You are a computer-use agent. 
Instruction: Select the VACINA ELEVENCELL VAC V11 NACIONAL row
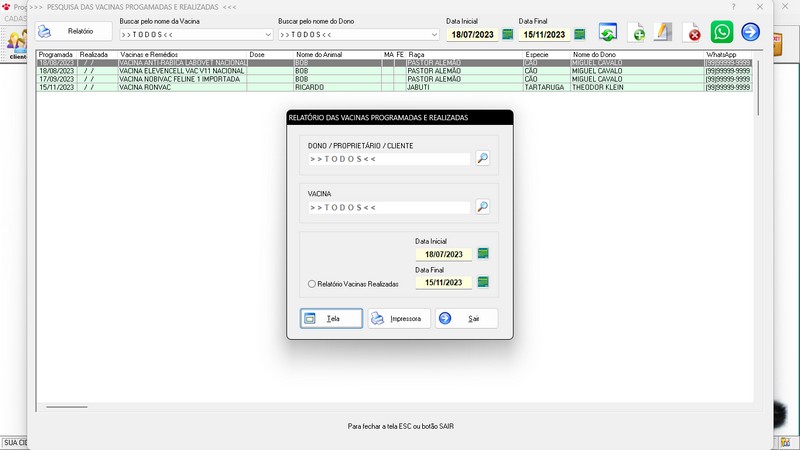[x=394, y=71]
